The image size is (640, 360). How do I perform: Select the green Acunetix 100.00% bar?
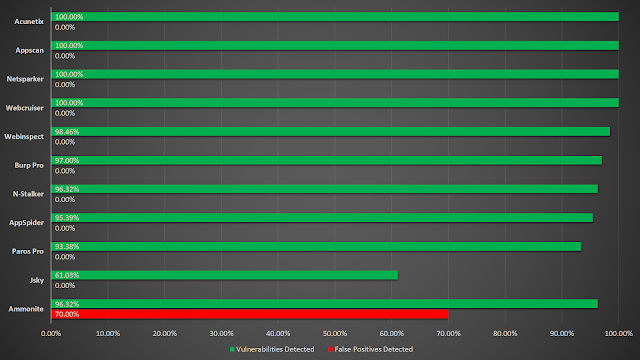point(335,17)
